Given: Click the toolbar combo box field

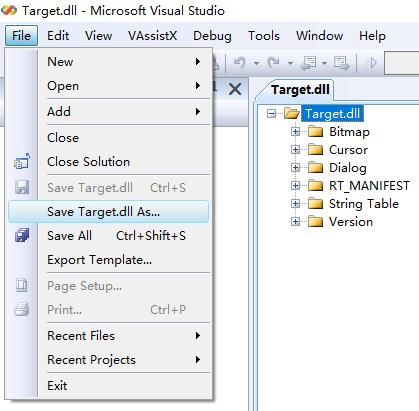Looking at the screenshot, I should tap(402, 63).
